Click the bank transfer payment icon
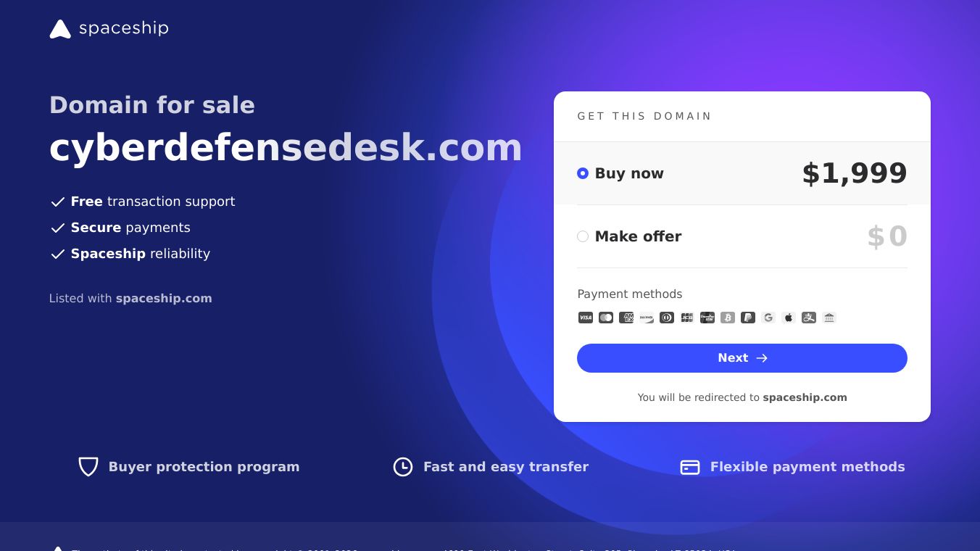 [829, 318]
